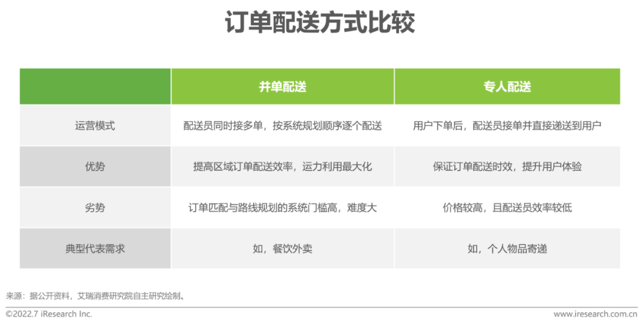Click the empty green header cell
The image size is (644, 328).
tap(95, 86)
